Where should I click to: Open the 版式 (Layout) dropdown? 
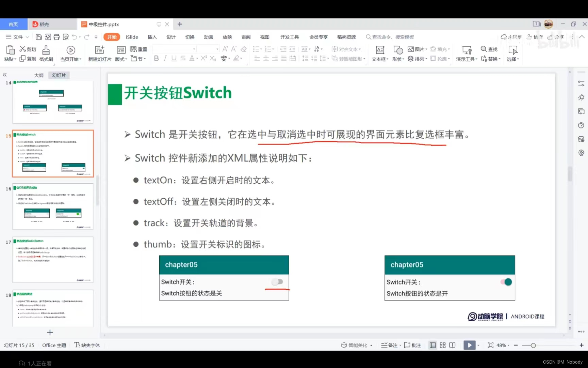(121, 59)
